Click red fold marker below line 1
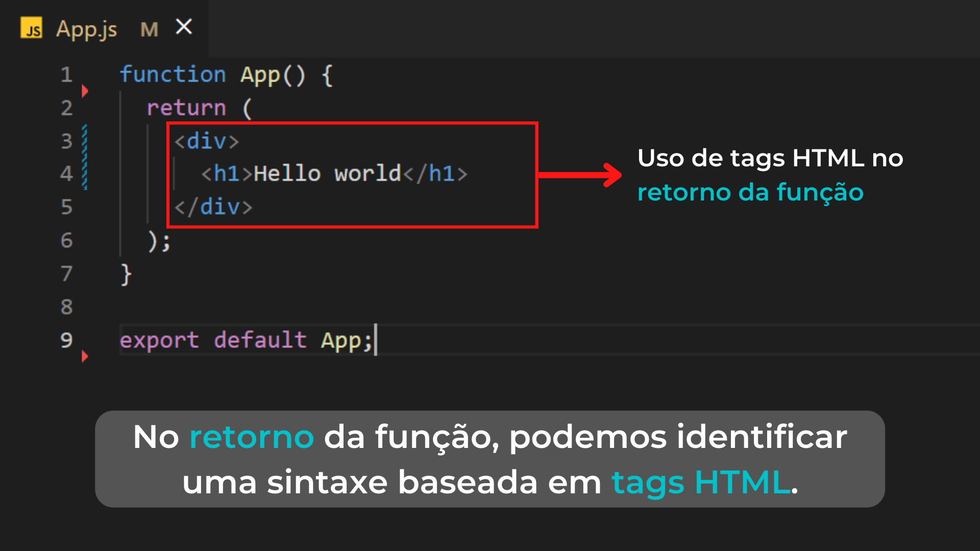 (85, 91)
